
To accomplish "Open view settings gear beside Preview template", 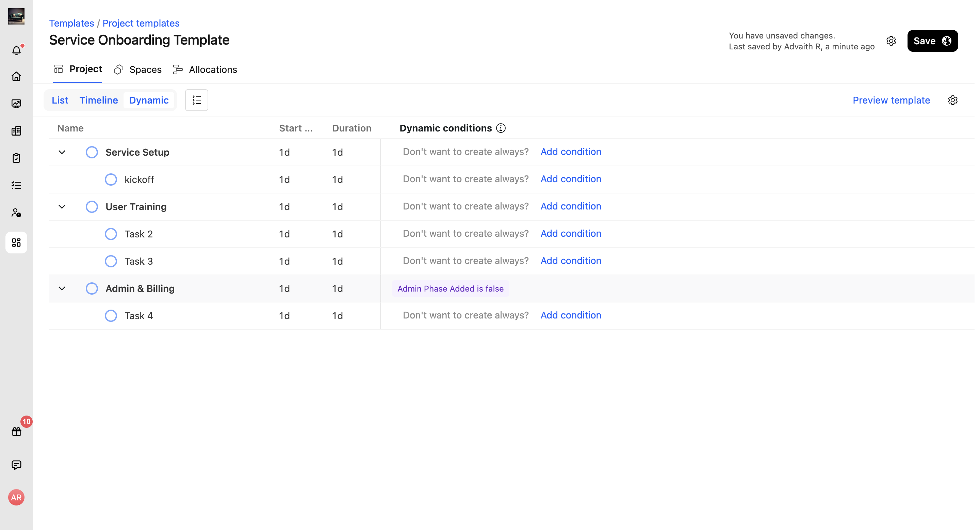I will (x=953, y=100).
